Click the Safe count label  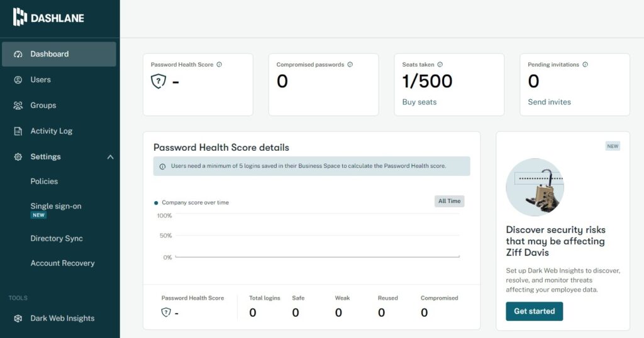click(x=298, y=298)
